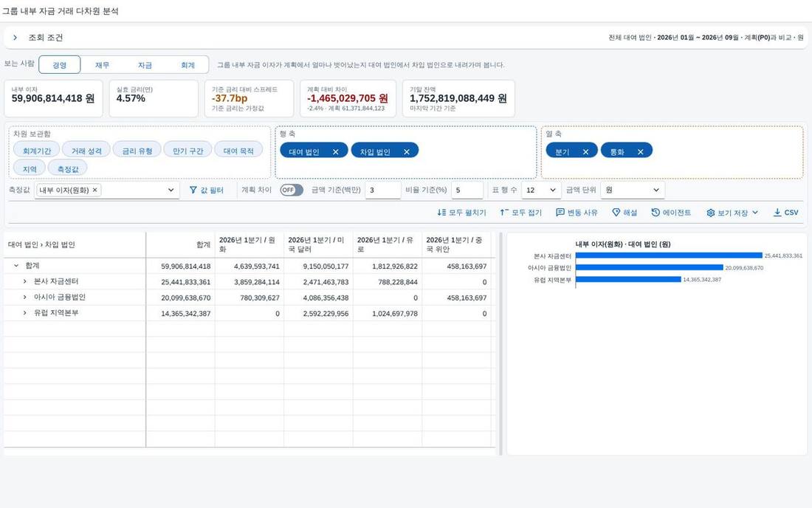The width and height of the screenshot is (812, 508).
Task: Open the 에이전트 panel
Action: (671, 213)
